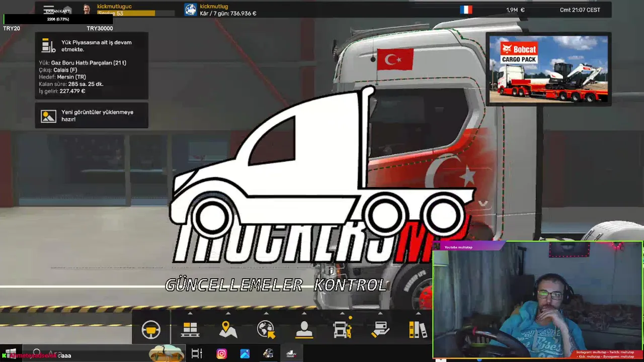Click the steering wheel Drive icon

pyautogui.click(x=151, y=330)
